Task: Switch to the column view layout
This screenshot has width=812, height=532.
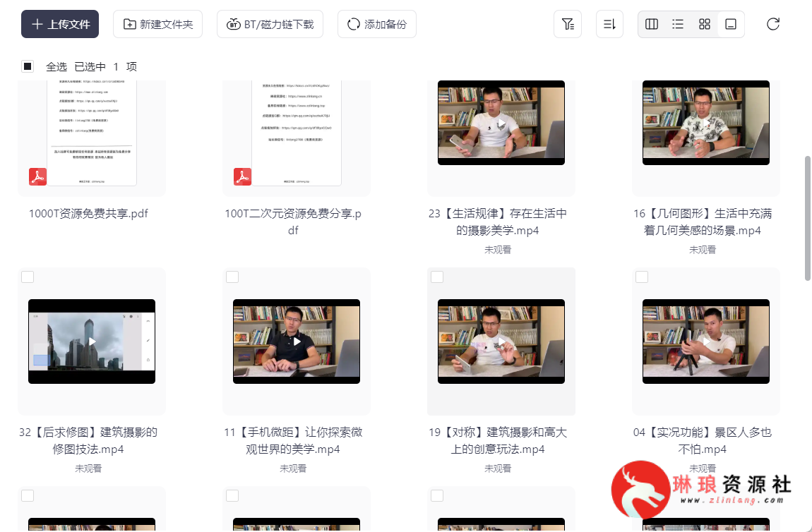Action: [652, 24]
